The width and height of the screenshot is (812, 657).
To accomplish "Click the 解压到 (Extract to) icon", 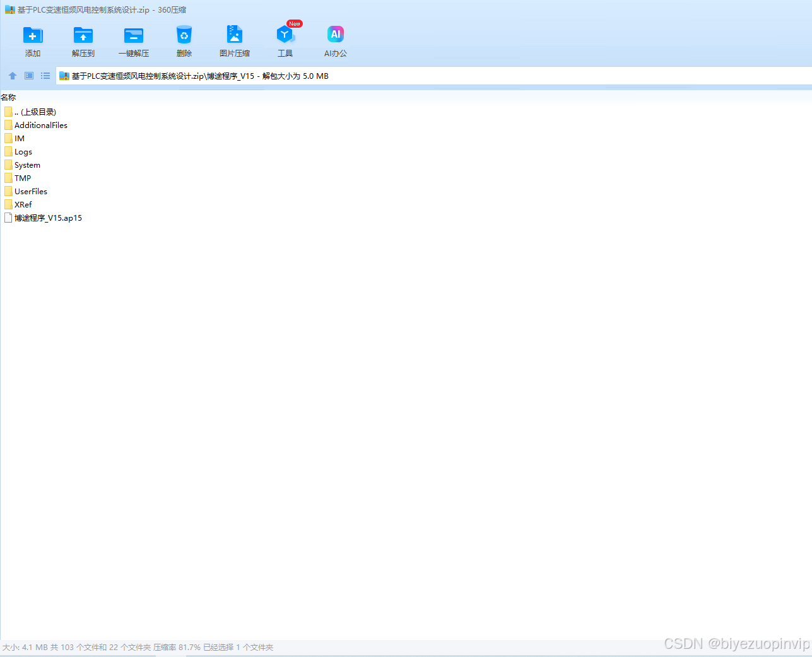I will [83, 35].
